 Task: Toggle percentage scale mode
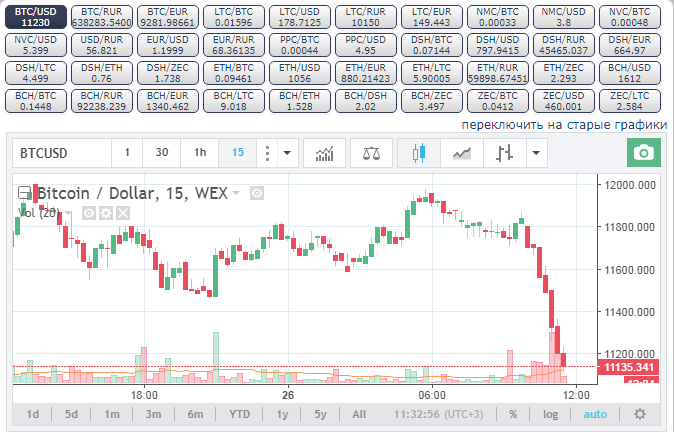(513, 414)
